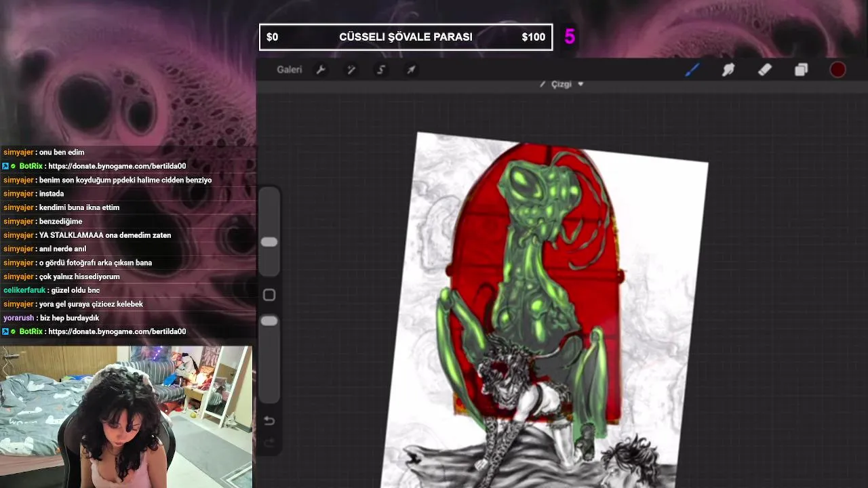Open the Actions wrench menu
The width and height of the screenshot is (868, 488).
click(321, 70)
